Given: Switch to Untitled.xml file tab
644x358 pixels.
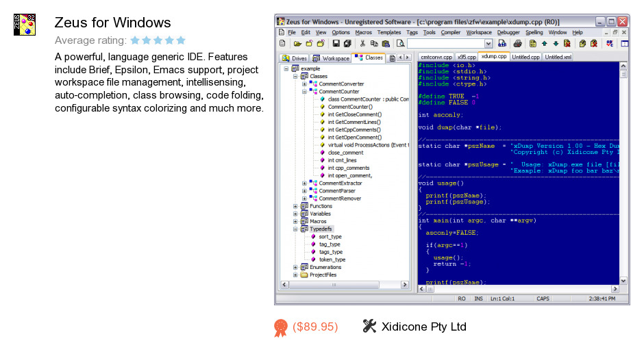Looking at the screenshot, I should tap(558, 57).
